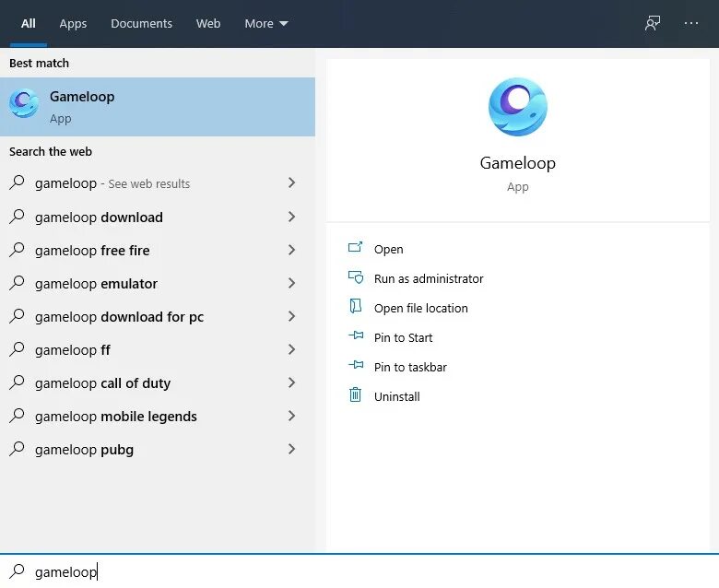The height and width of the screenshot is (588, 719).
Task: Click magnifier icon beside gameloop download for pc
Action: click(17, 316)
